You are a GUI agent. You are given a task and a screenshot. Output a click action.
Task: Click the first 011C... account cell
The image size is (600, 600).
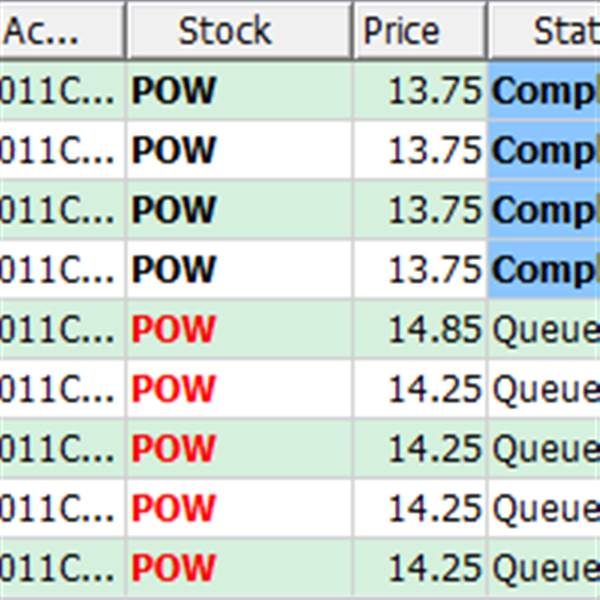pos(62,91)
